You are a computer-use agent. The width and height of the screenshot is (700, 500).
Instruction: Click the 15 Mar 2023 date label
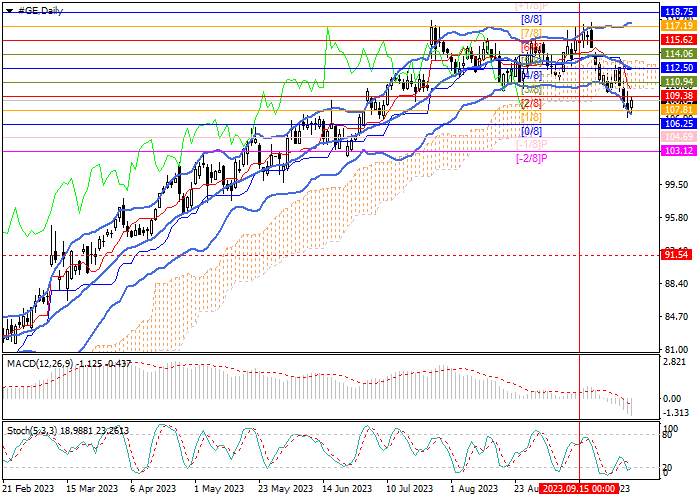point(92,488)
